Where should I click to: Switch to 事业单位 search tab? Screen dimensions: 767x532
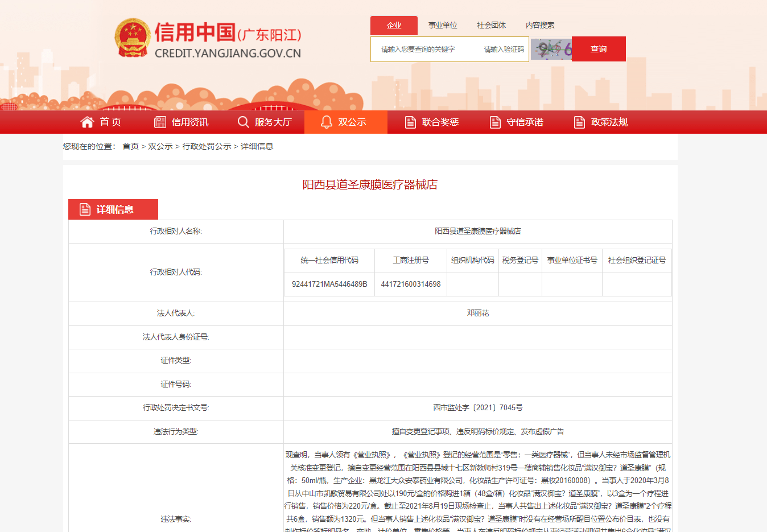point(443,26)
